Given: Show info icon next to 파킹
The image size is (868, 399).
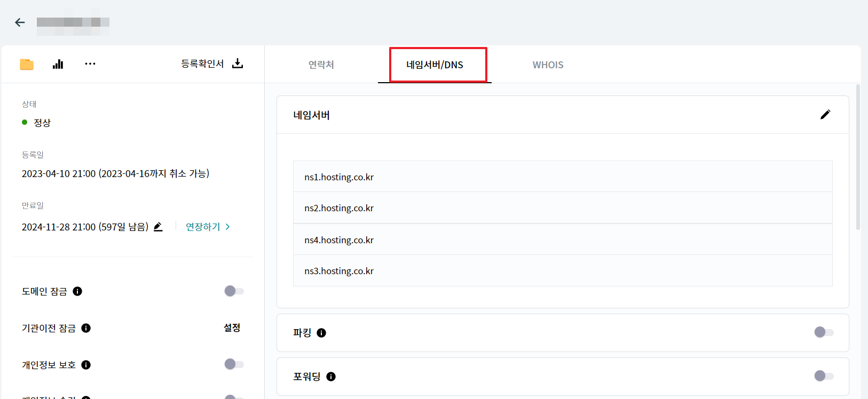Looking at the screenshot, I should (321, 333).
